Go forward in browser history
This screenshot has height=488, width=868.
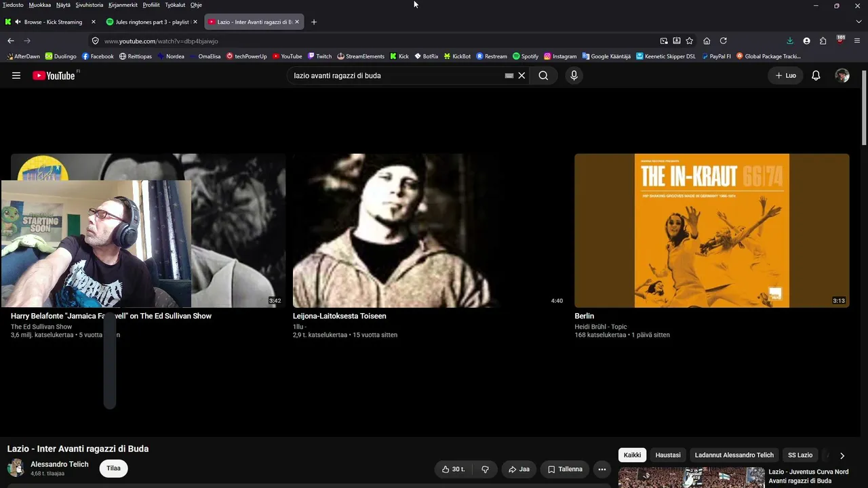pyautogui.click(x=27, y=41)
